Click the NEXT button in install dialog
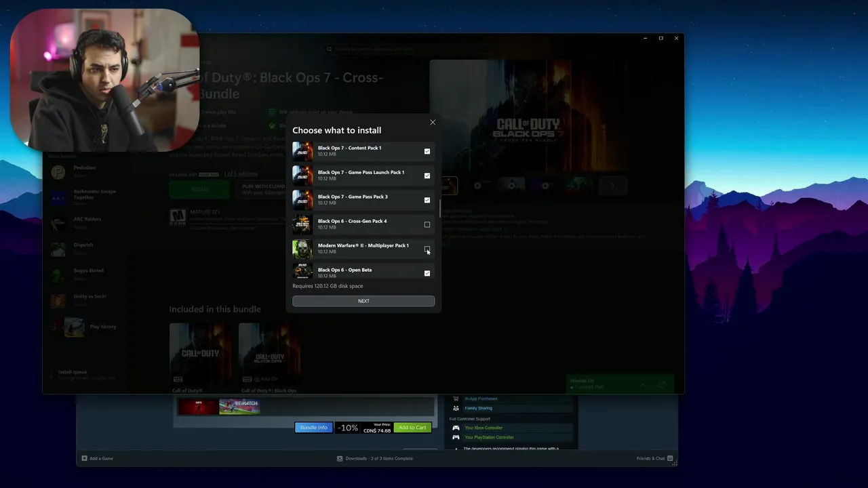 (x=363, y=301)
